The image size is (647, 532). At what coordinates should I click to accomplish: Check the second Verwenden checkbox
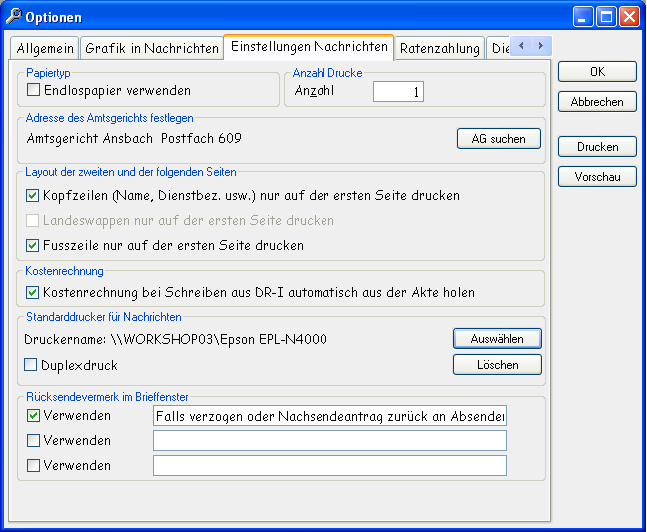tap(34, 441)
